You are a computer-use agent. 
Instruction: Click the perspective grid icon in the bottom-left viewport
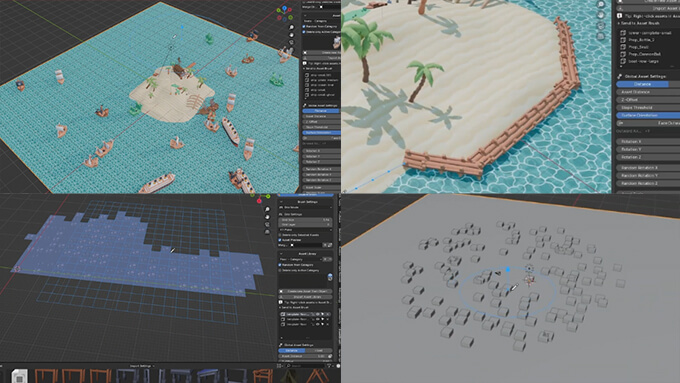click(268, 232)
